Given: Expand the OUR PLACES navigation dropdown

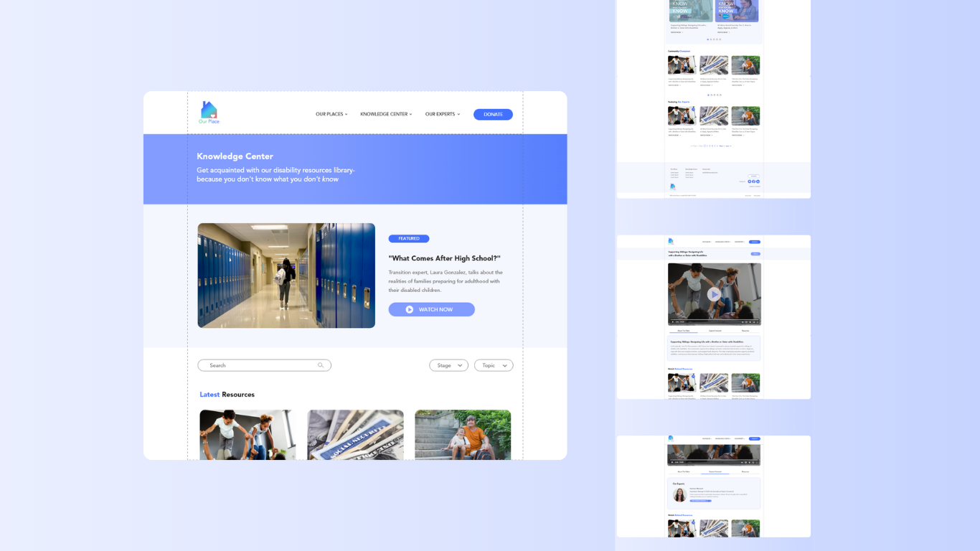Looking at the screenshot, I should click(x=331, y=113).
